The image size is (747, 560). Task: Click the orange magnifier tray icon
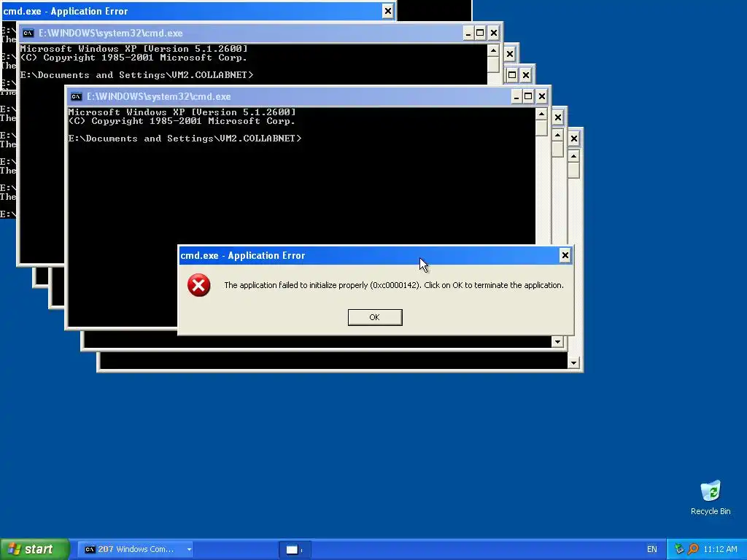[x=693, y=550]
